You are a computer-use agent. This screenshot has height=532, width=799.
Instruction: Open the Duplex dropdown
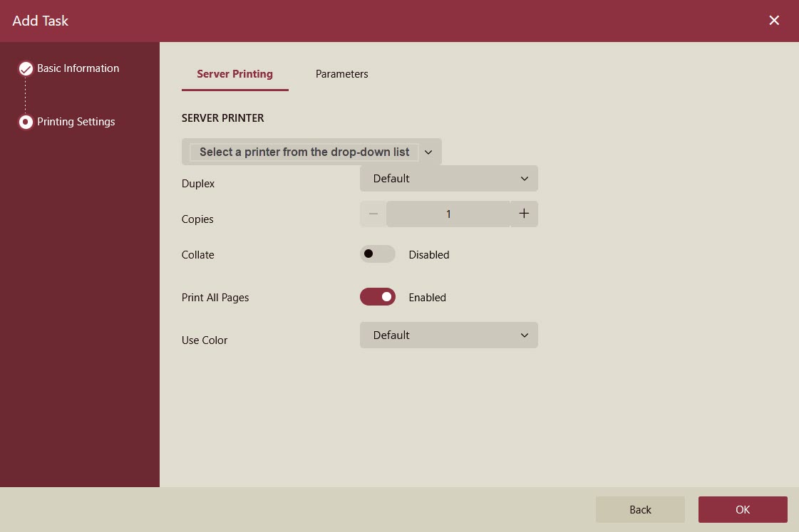[448, 179]
